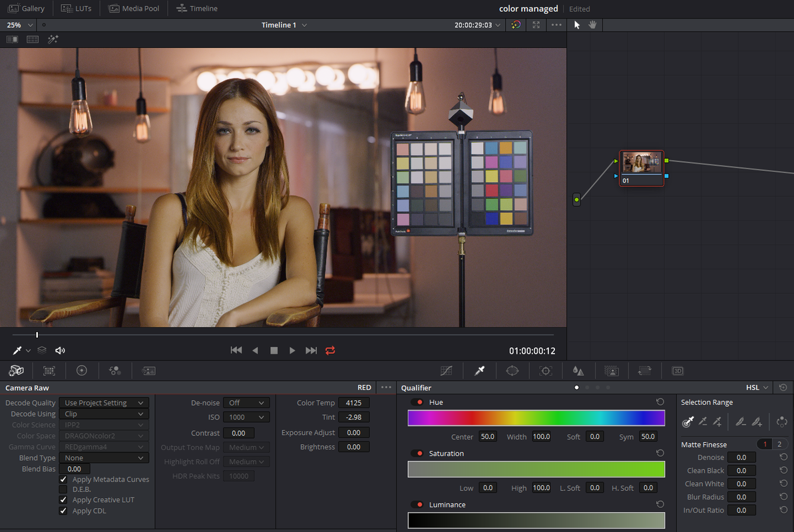Select the hand pan tool
The image size is (794, 532).
pyautogui.click(x=592, y=25)
